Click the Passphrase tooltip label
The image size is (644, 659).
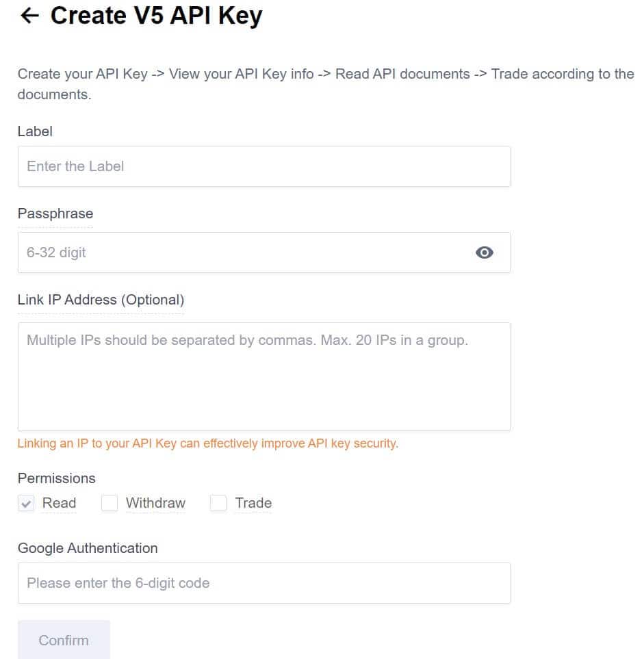click(x=55, y=213)
